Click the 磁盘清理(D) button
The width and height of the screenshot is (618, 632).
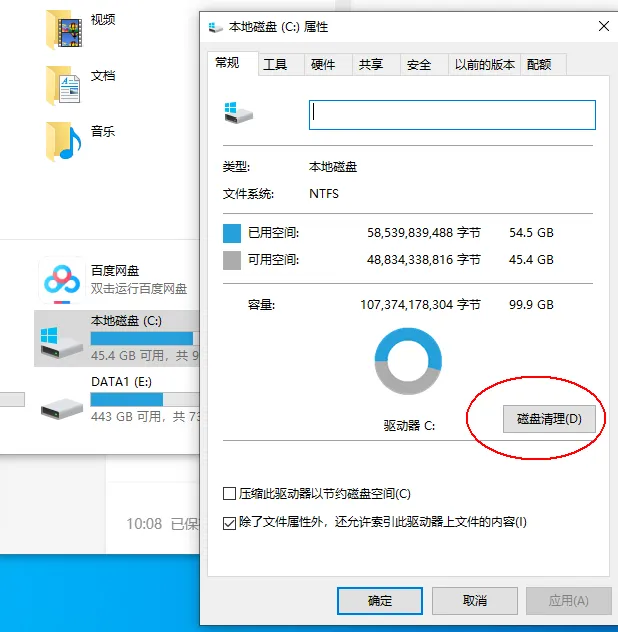(549, 419)
